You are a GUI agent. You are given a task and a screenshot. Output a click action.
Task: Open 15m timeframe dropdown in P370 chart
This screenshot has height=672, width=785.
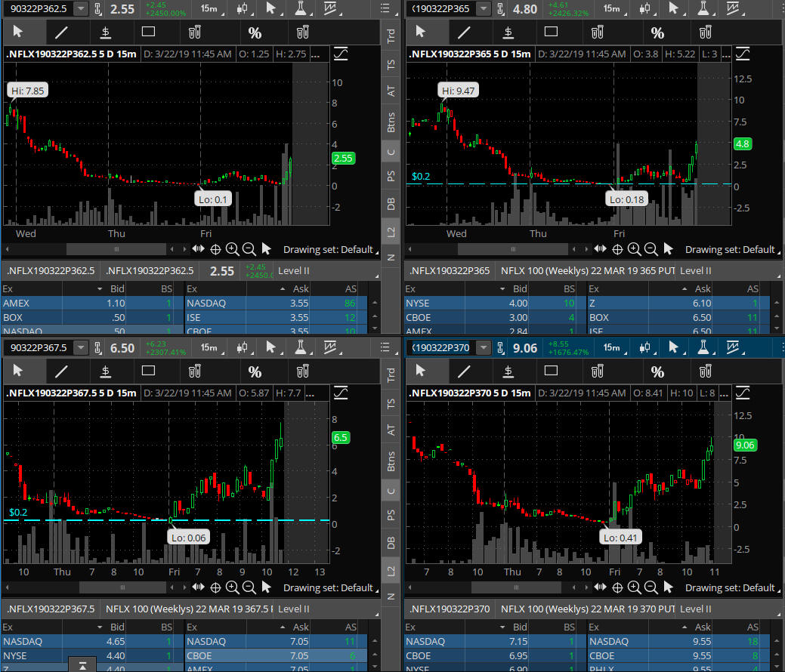point(610,348)
